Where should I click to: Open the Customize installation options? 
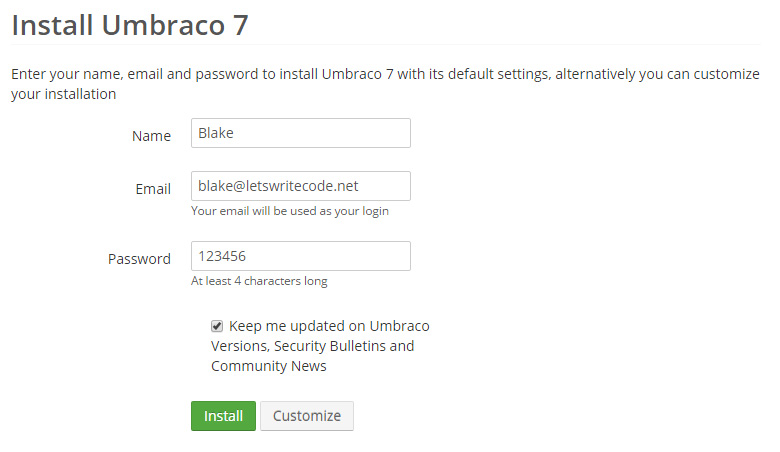(x=307, y=416)
